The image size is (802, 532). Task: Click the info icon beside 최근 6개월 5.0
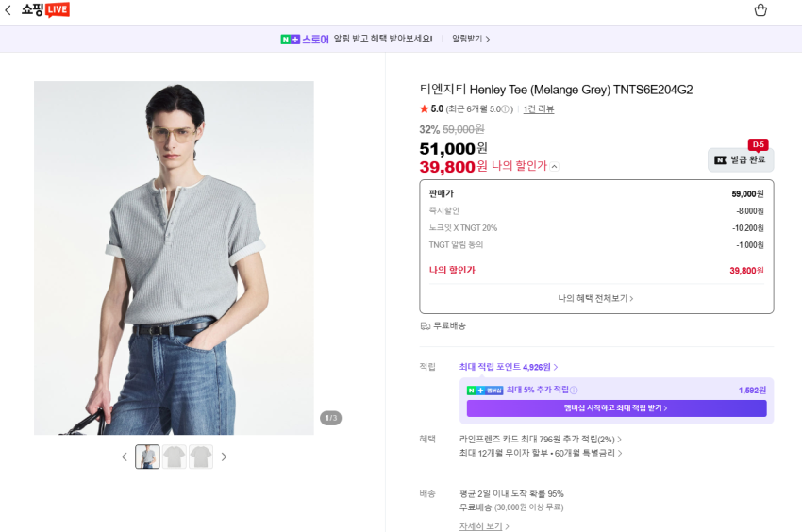[506, 109]
